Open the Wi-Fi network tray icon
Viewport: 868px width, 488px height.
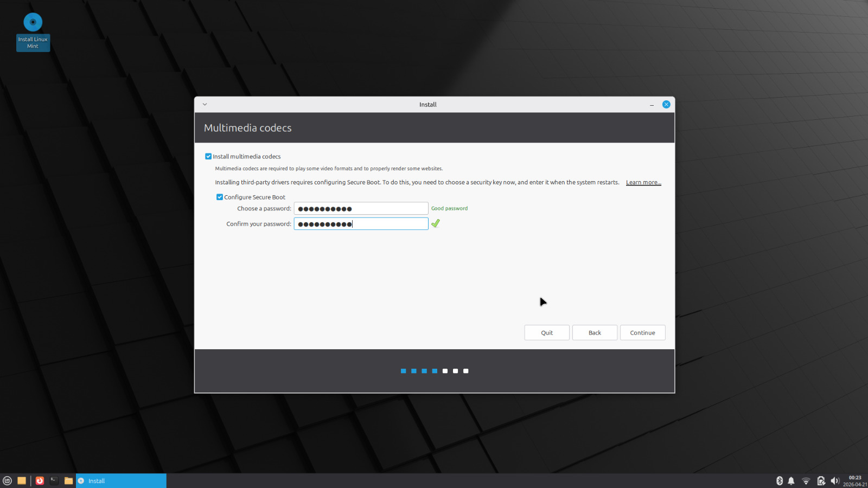coord(806,480)
